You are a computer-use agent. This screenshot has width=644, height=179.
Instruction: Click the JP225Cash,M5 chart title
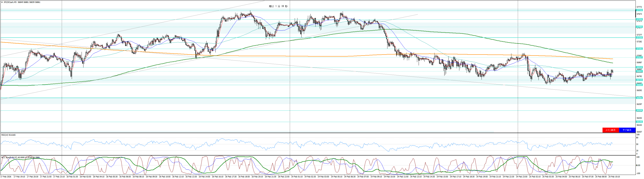tap(10, 2)
